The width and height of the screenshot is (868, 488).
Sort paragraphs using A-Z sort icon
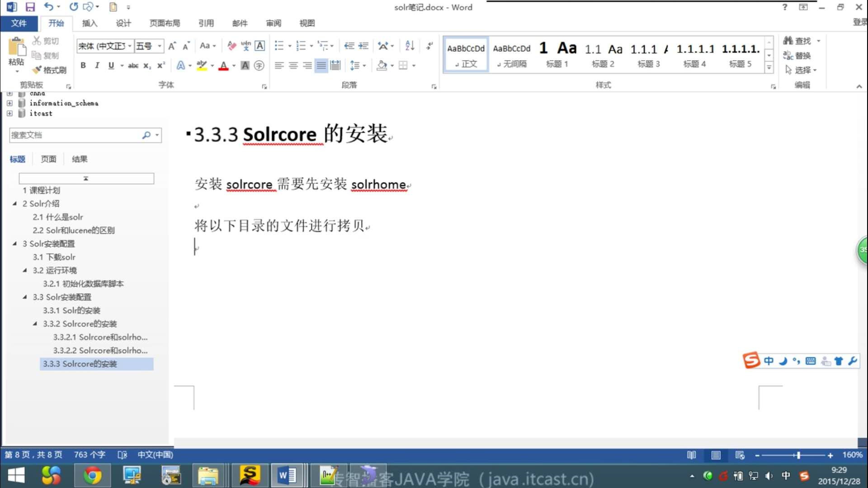click(410, 46)
